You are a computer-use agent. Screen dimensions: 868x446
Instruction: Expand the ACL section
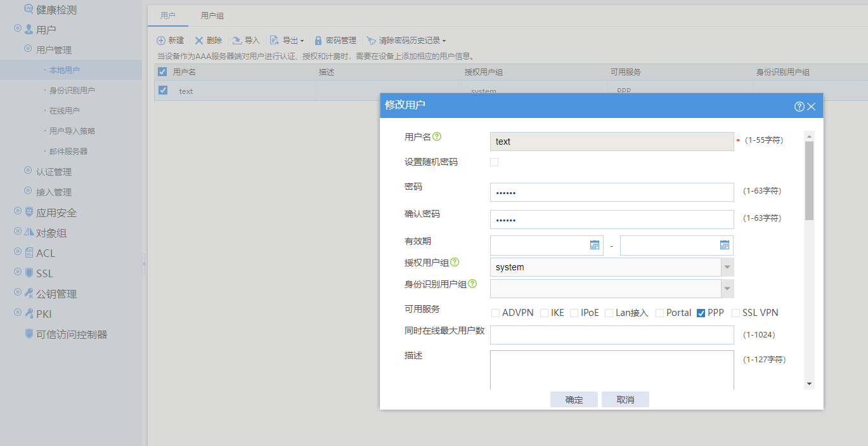click(x=18, y=252)
